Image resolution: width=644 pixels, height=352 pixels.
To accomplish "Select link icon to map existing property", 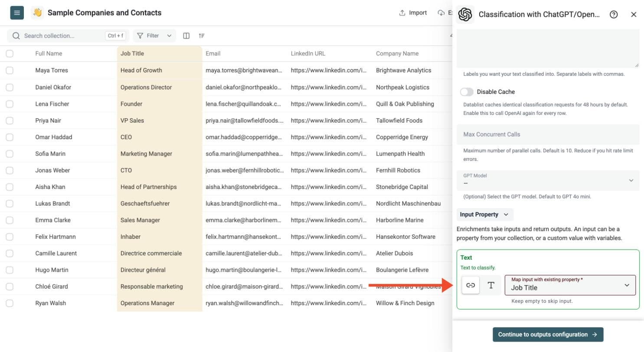I will [471, 285].
